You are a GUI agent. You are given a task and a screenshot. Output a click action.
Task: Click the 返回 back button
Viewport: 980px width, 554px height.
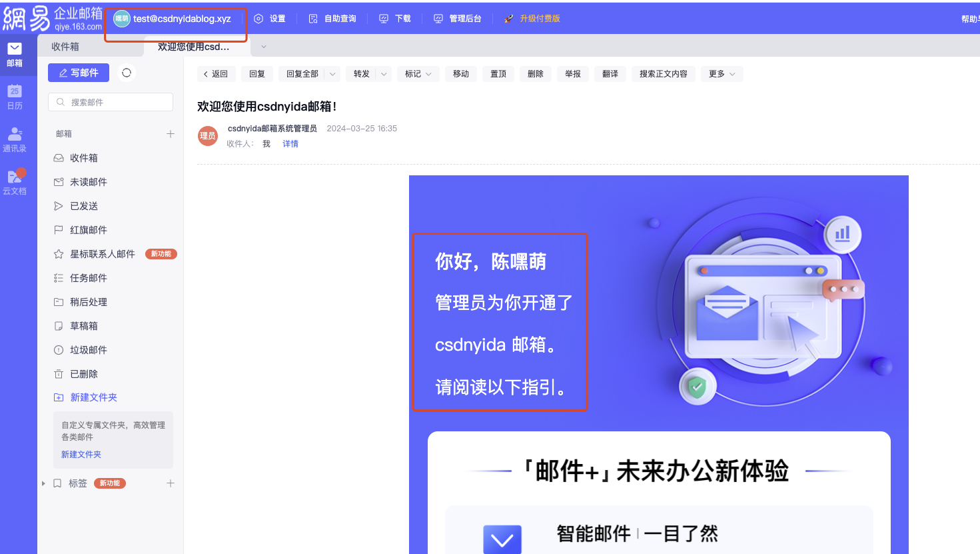coord(215,74)
